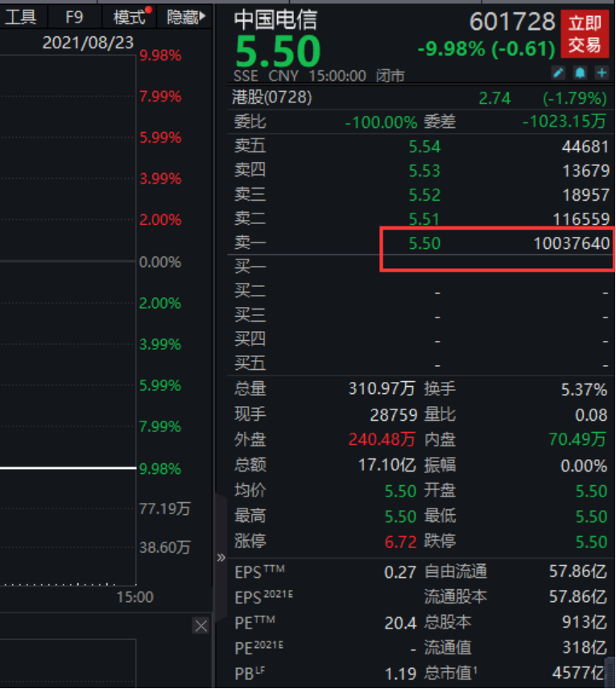616x689 pixels.
Task: Click the 卖五 volume 44681
Action: 585,147
